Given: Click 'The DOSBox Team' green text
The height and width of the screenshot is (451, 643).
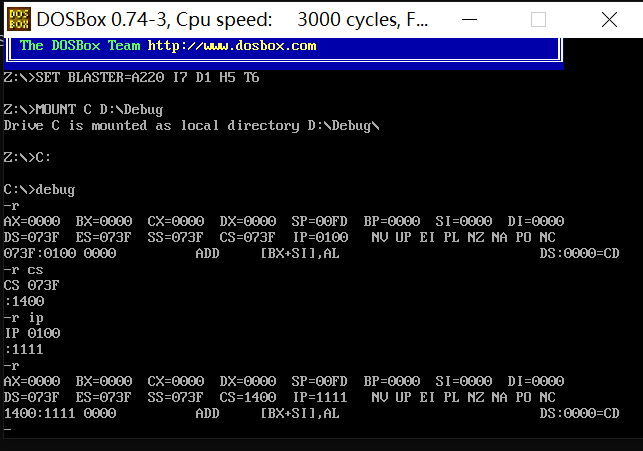Looking at the screenshot, I should 80,46.
